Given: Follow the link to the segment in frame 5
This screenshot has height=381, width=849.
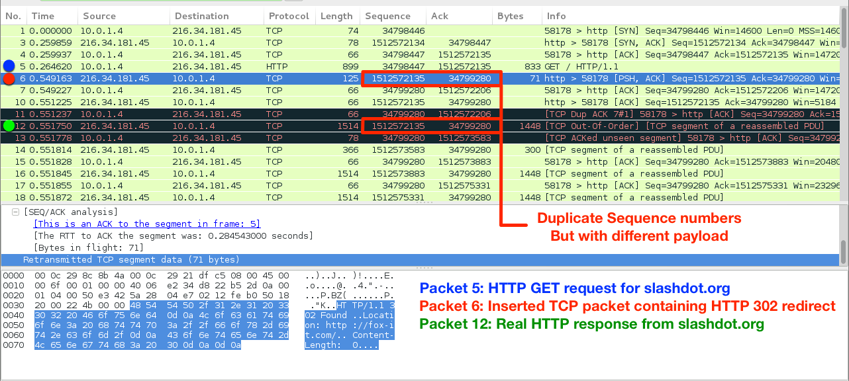Looking at the screenshot, I should tap(147, 224).
